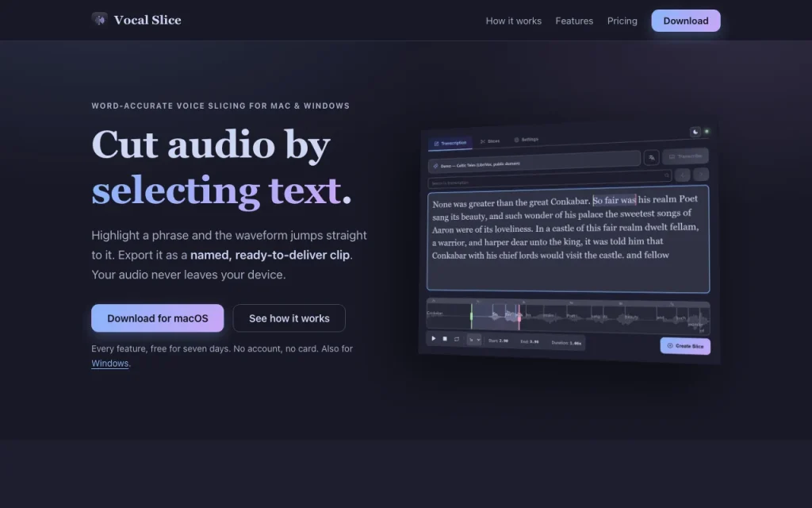812x508 pixels.
Task: Stop audio playback
Action: [445, 339]
